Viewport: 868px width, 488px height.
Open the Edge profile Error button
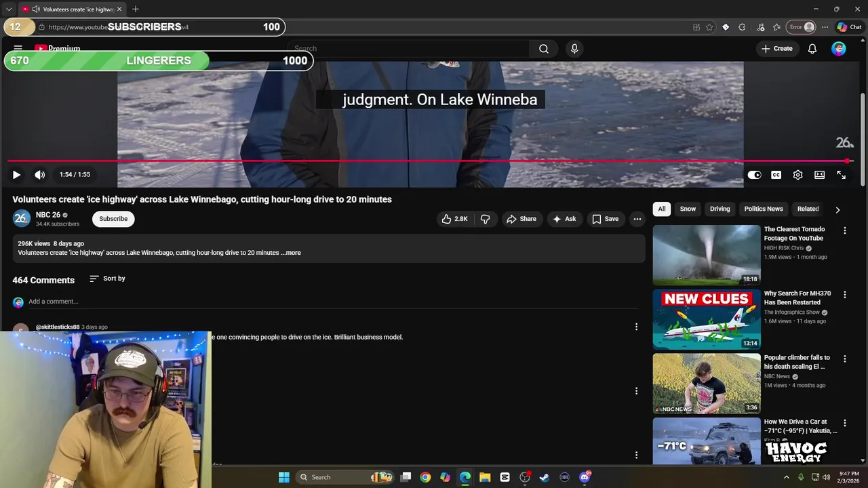[801, 27]
